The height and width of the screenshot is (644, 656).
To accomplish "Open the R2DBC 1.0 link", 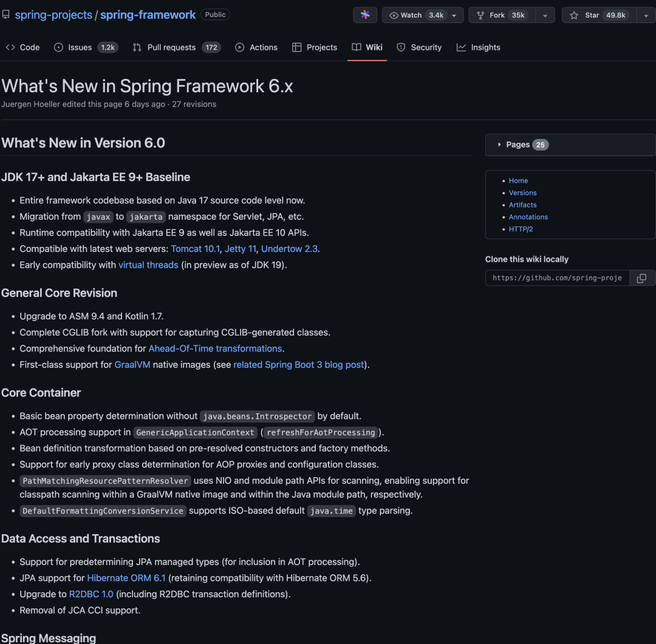I will [91, 594].
